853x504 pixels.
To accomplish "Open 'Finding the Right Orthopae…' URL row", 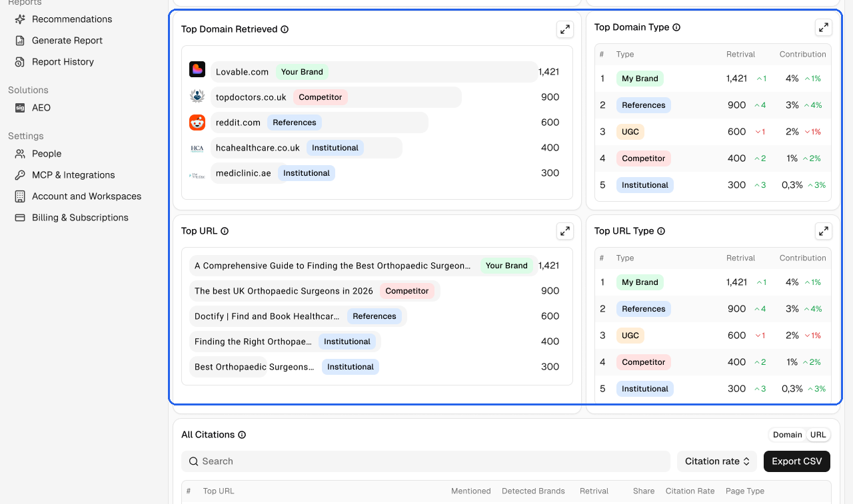I will coord(375,342).
